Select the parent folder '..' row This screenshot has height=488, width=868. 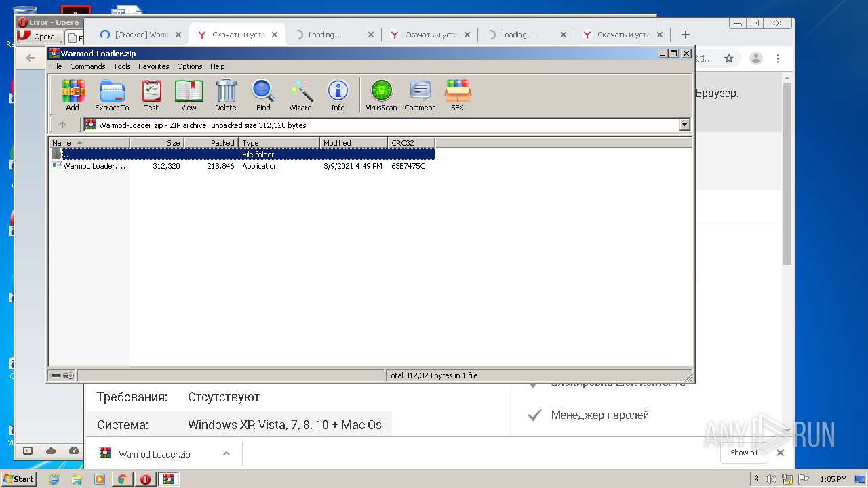click(242, 155)
